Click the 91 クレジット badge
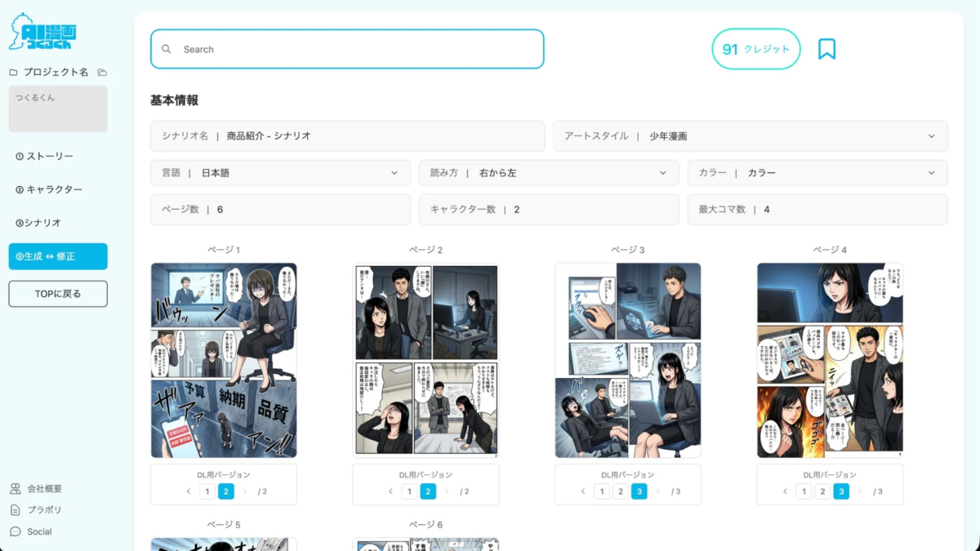 (755, 48)
